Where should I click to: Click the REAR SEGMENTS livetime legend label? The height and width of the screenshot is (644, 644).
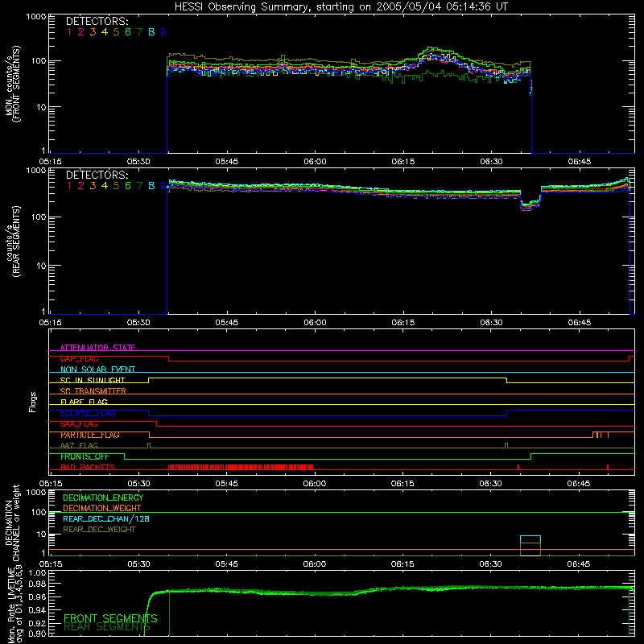pos(107,627)
